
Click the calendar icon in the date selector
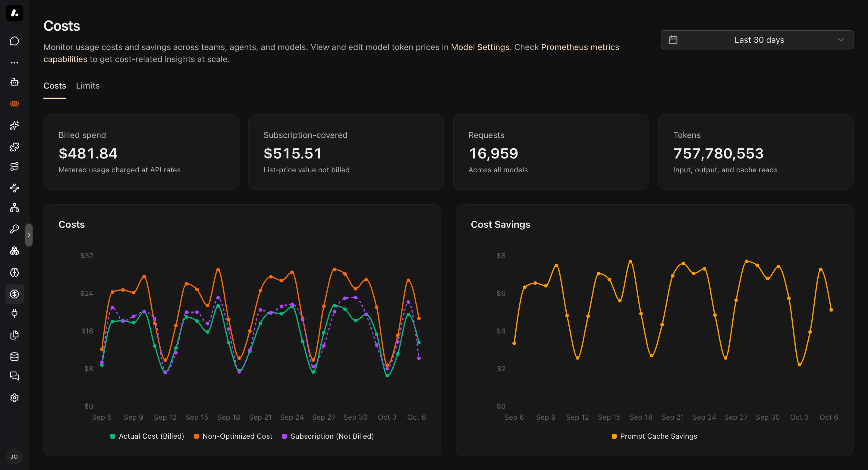(x=673, y=40)
